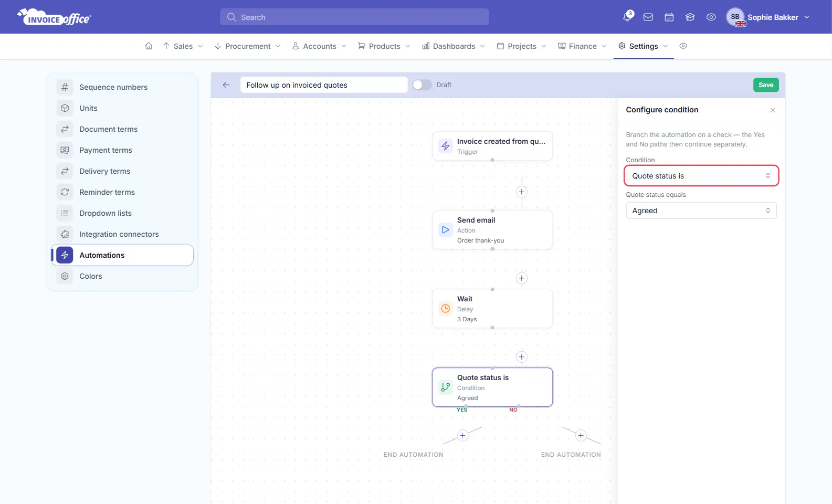Viewport: 832px width, 504px height.
Task: Add step after the trigger node
Action: 521,192
